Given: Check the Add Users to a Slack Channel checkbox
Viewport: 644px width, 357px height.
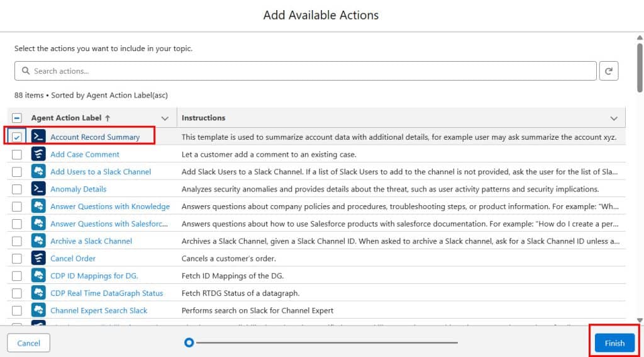Looking at the screenshot, I should [16, 171].
